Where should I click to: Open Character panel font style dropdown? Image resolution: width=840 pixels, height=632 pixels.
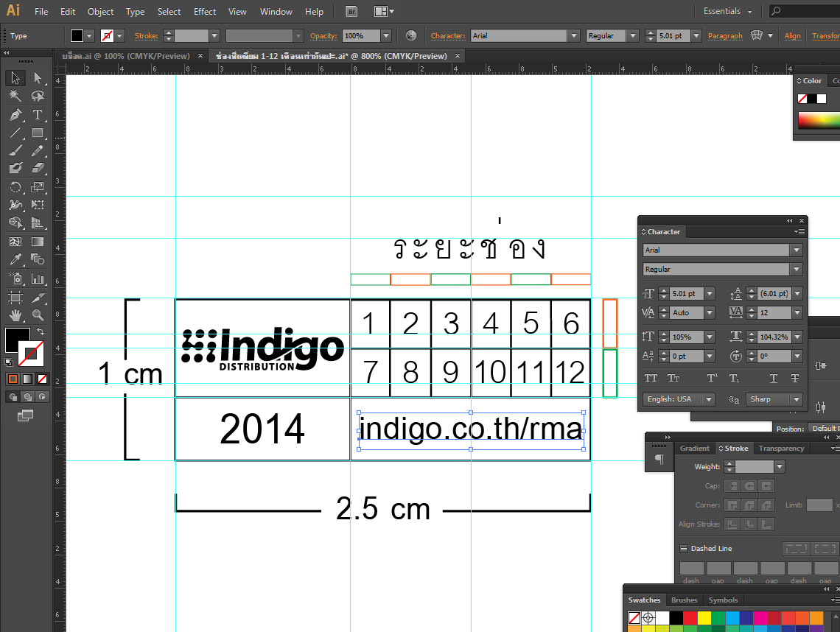pyautogui.click(x=797, y=270)
